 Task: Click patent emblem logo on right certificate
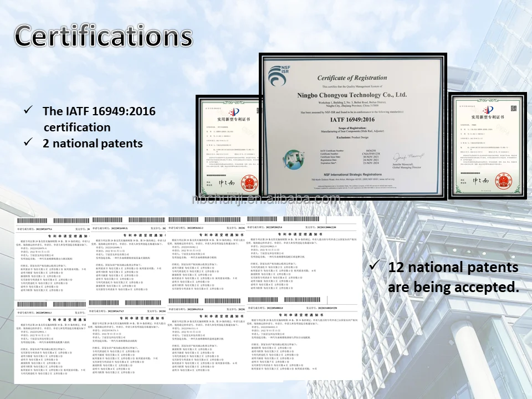pos(488,110)
